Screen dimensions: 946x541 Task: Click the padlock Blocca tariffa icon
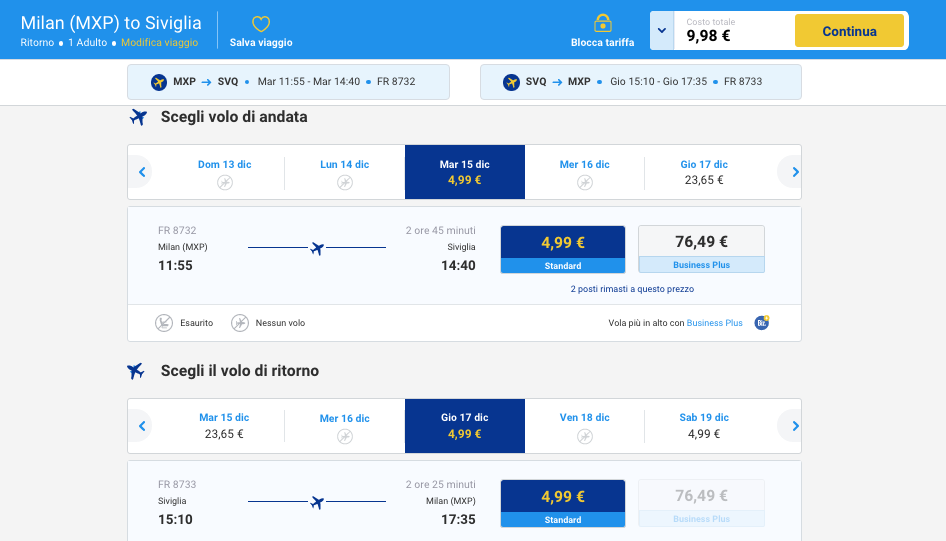(x=602, y=23)
